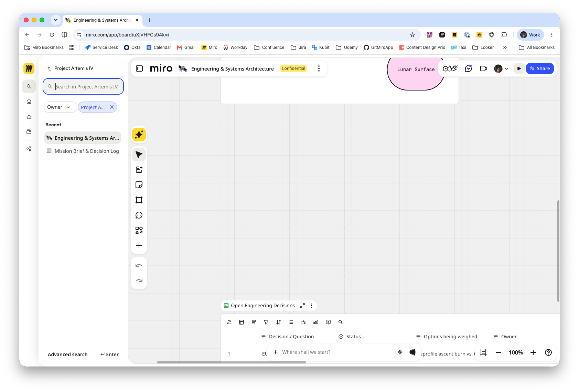Toggle the microphone in AI prompt bar
The height and width of the screenshot is (392, 579).
(400, 352)
